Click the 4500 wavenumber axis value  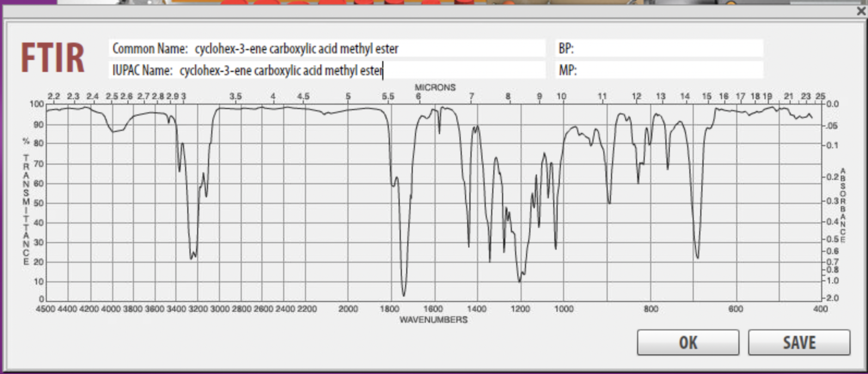point(45,309)
